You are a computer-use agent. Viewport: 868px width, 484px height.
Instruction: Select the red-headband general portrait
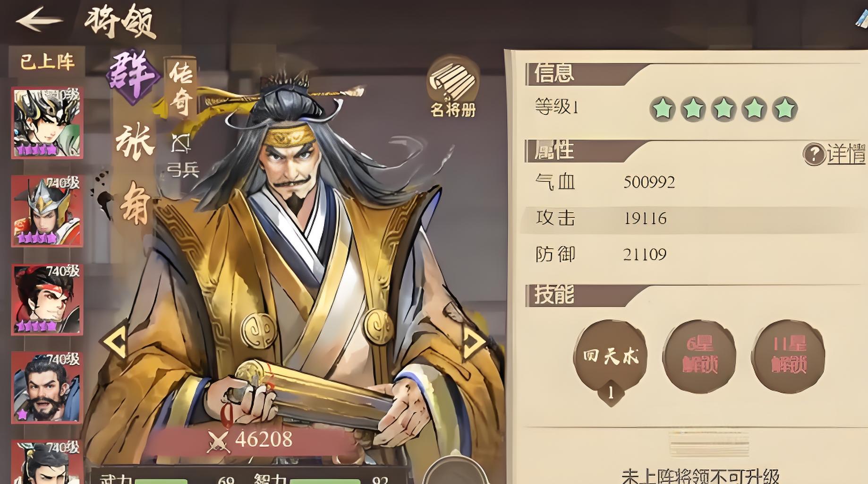tap(47, 300)
